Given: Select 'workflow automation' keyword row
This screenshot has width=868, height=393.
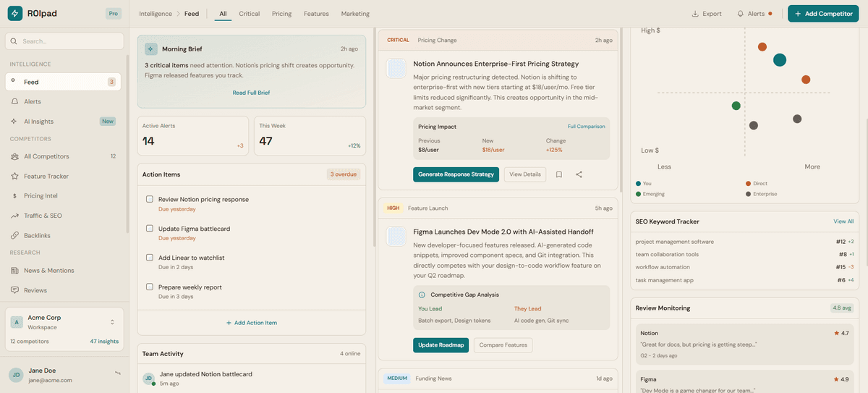Looking at the screenshot, I should 744,267.
